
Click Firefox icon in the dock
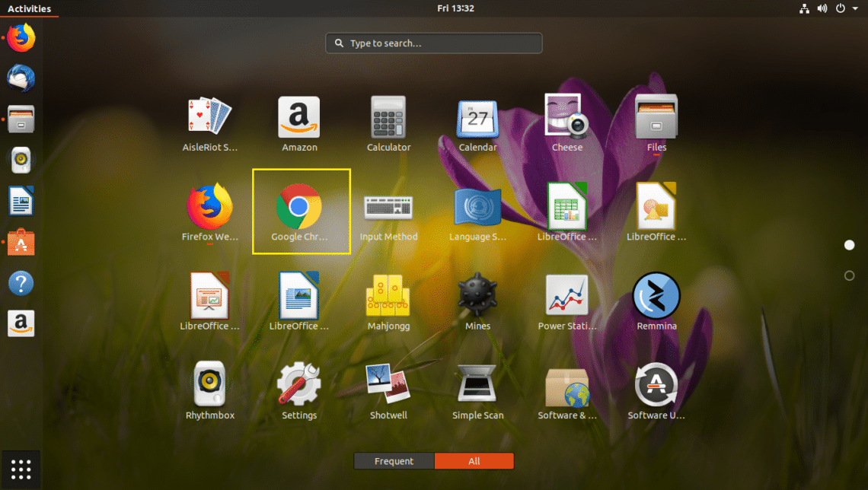tap(21, 37)
